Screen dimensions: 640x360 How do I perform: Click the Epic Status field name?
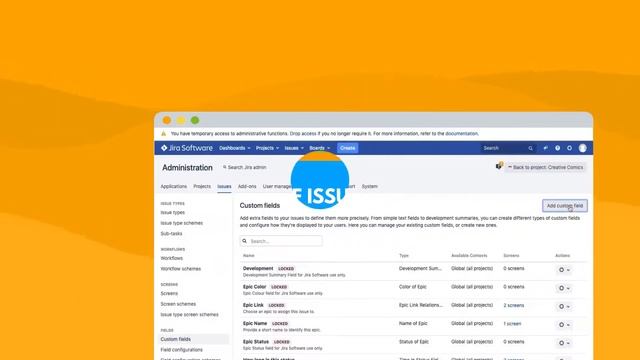tap(256, 342)
